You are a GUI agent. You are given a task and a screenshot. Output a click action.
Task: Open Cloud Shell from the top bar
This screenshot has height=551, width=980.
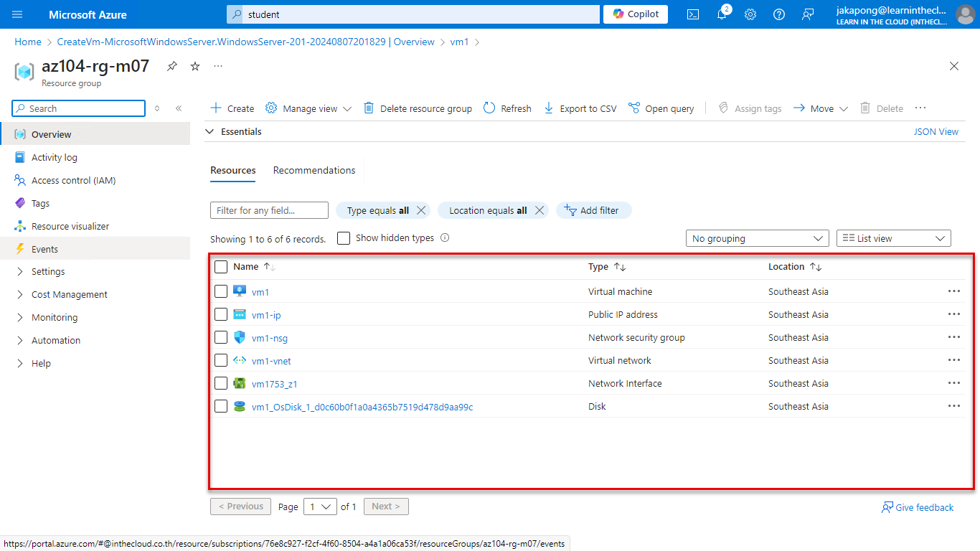[x=693, y=14]
